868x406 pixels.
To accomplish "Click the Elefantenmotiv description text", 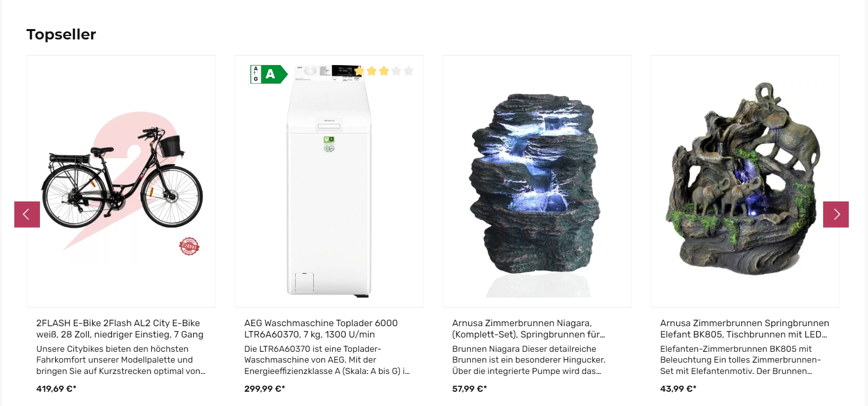I will pyautogui.click(x=740, y=360).
